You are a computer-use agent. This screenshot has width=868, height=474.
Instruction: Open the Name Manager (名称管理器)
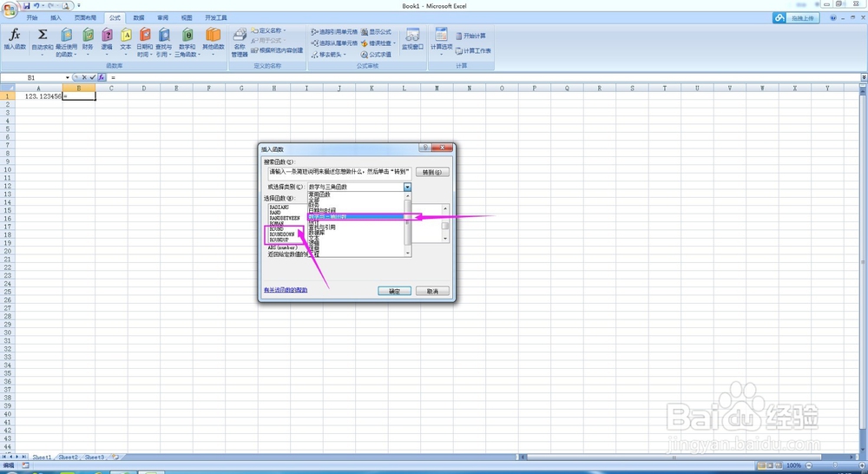[x=240, y=43]
